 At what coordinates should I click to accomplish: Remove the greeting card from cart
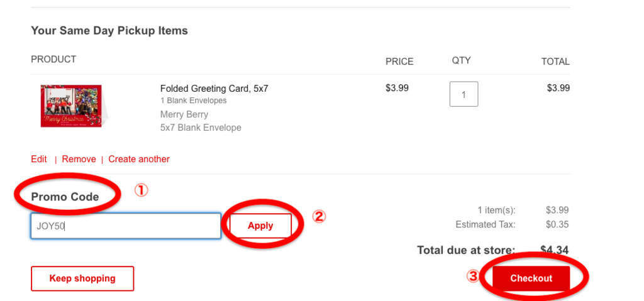click(x=79, y=159)
